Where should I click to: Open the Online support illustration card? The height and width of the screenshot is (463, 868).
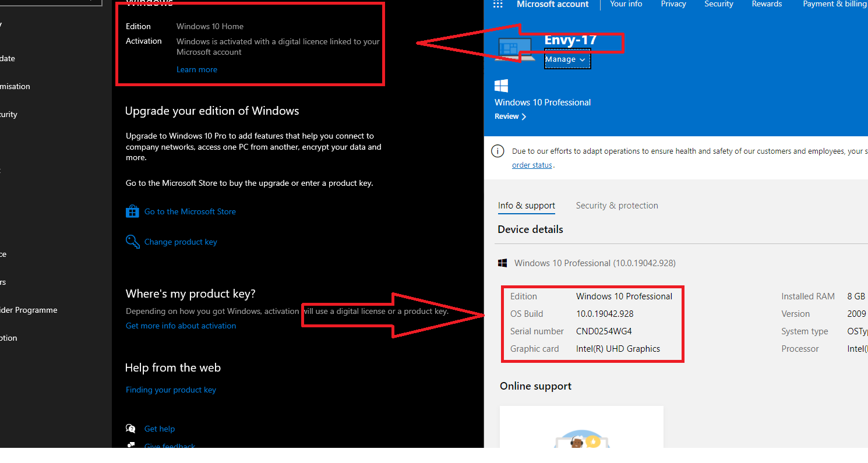tap(581, 426)
